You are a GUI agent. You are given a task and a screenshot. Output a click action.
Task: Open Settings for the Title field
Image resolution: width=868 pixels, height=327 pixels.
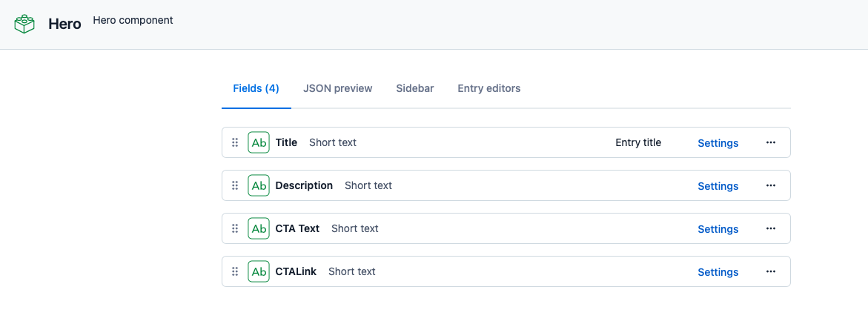(718, 143)
